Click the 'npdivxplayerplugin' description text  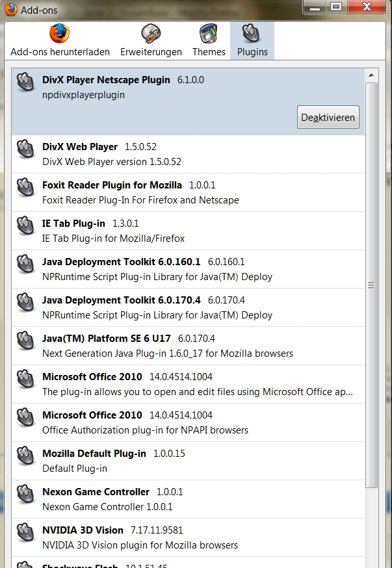[x=84, y=95]
